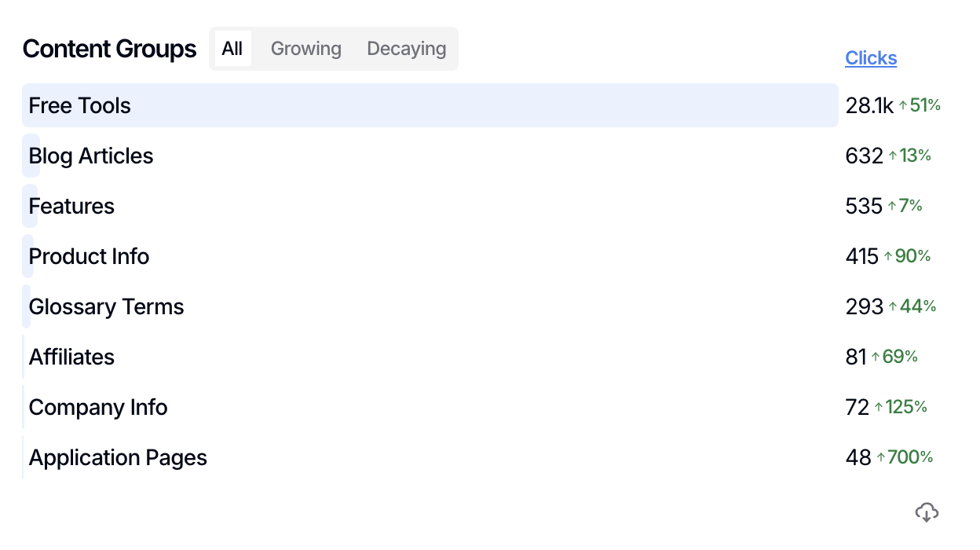Open the Free Tools content group
Screen dimensions: 980x550
80,105
